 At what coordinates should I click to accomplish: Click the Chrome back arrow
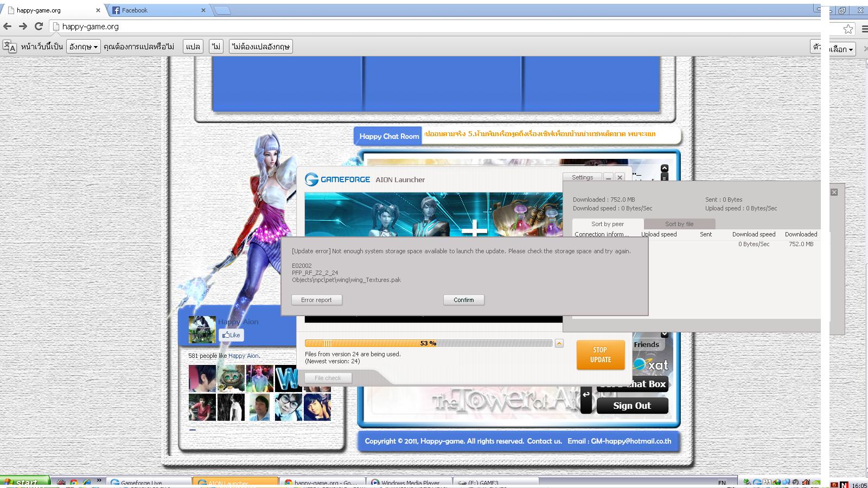(x=8, y=26)
